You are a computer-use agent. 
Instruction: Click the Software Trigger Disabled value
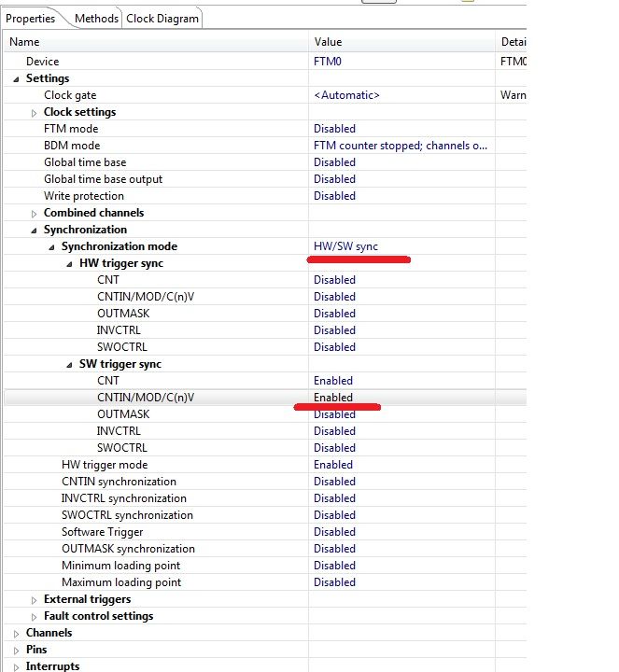point(334,532)
